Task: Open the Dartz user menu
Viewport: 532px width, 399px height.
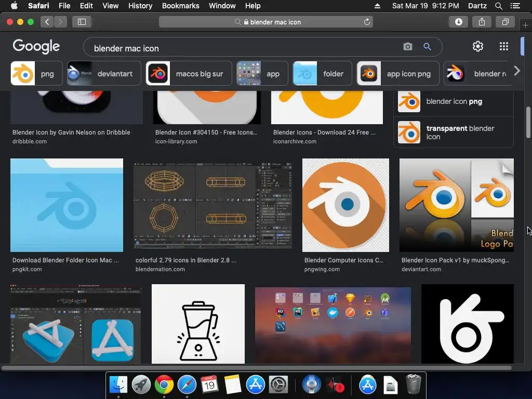Action: click(x=477, y=6)
